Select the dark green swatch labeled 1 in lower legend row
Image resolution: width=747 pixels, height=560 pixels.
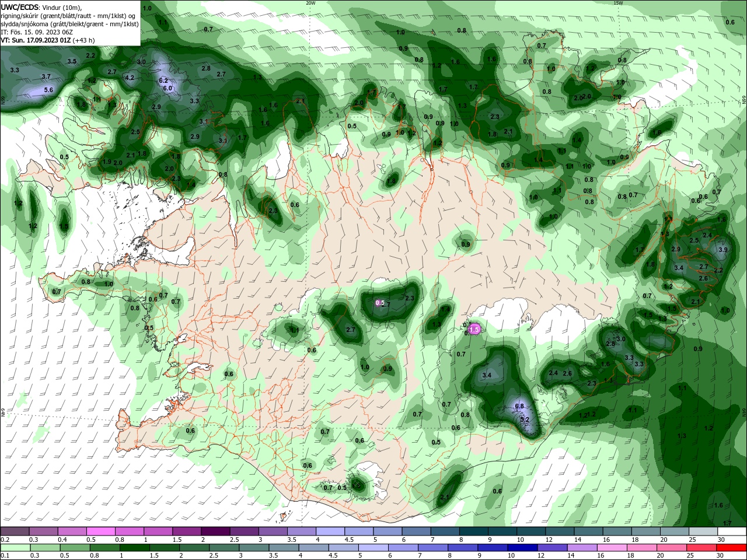(134, 548)
